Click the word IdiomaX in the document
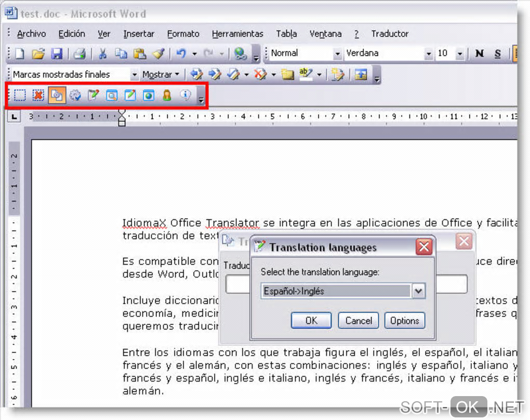The image size is (530, 420). pos(144,223)
